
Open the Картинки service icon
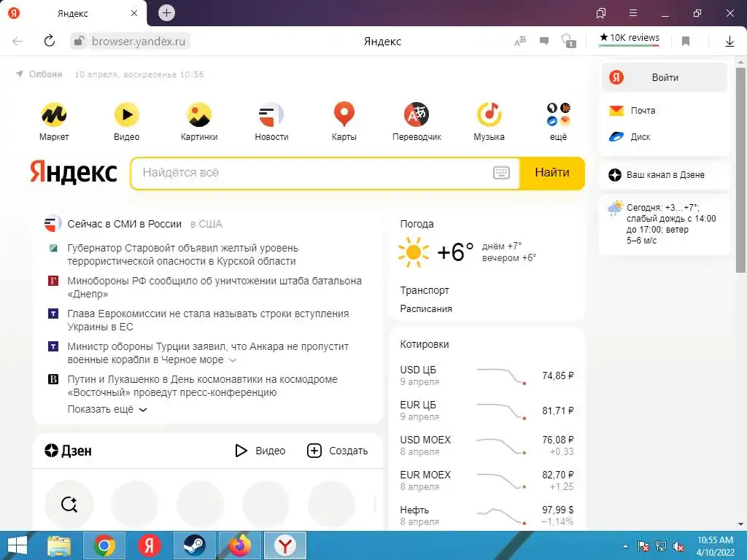(x=199, y=114)
